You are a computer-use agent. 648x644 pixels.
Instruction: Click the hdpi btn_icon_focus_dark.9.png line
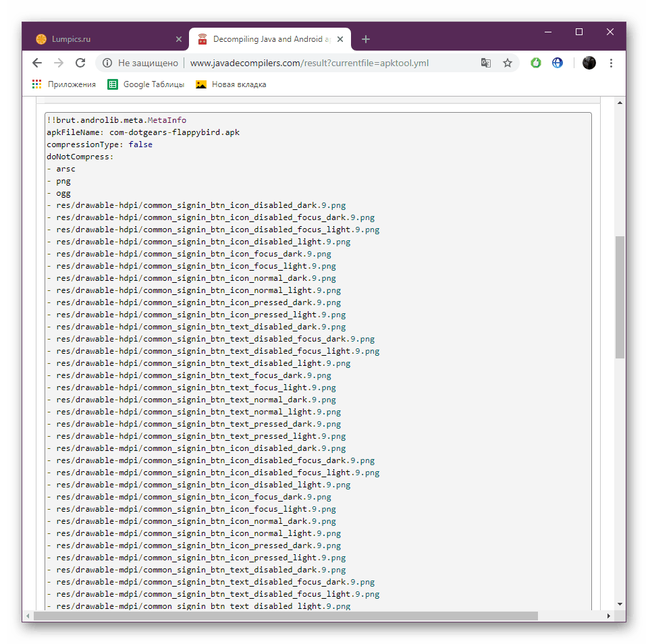point(189,254)
